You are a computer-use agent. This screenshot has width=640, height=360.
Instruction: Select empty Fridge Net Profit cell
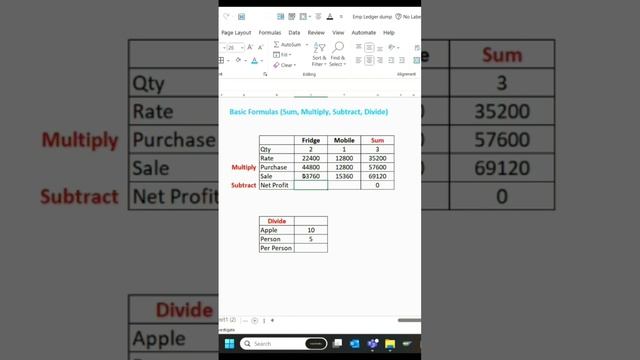click(311, 185)
